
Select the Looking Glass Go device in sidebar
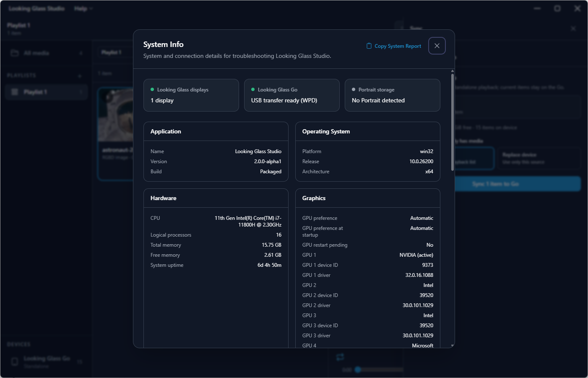tap(46, 362)
